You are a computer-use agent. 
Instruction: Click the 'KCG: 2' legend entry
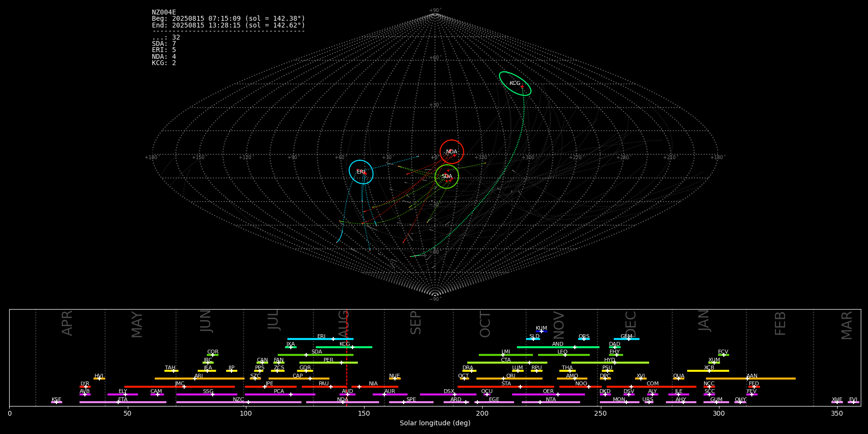point(164,63)
